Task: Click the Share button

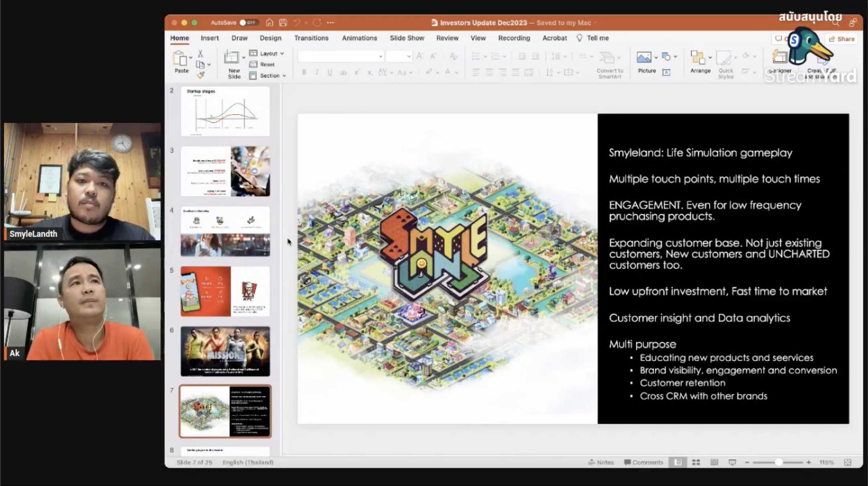Action: [842, 39]
